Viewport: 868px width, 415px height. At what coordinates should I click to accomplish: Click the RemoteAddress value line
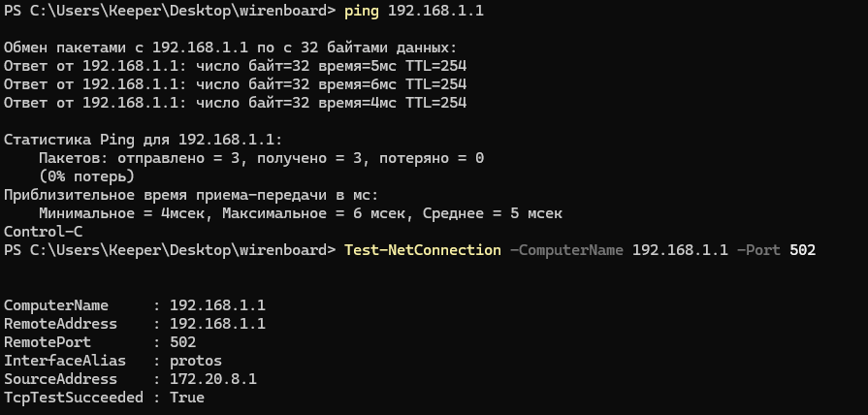(135, 324)
